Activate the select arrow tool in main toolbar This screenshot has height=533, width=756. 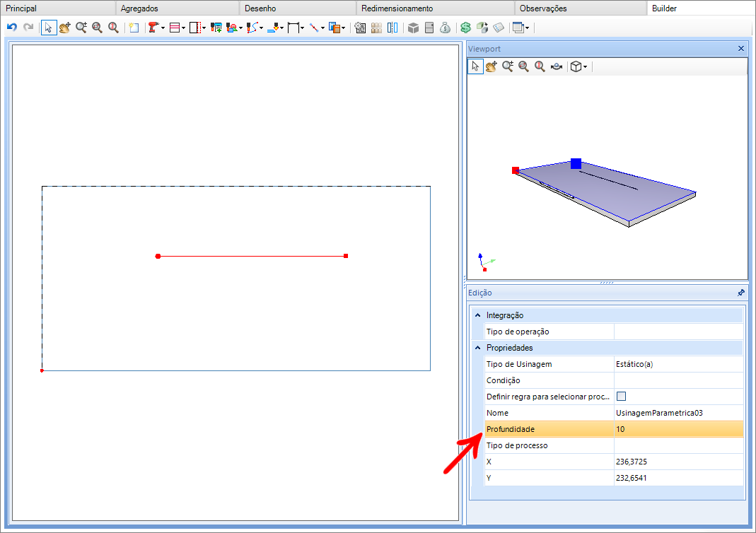(49, 28)
